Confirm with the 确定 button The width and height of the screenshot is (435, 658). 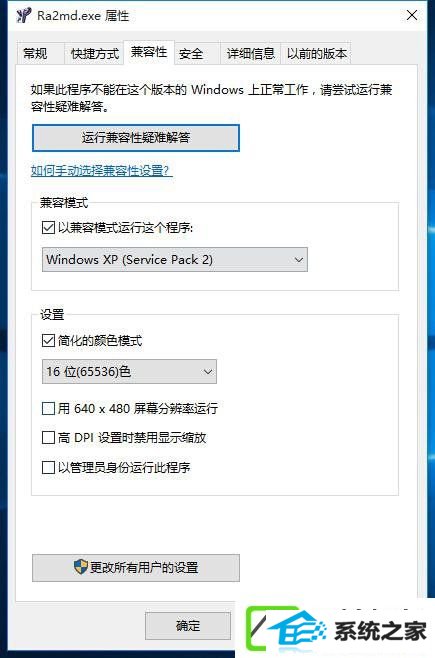point(188,626)
